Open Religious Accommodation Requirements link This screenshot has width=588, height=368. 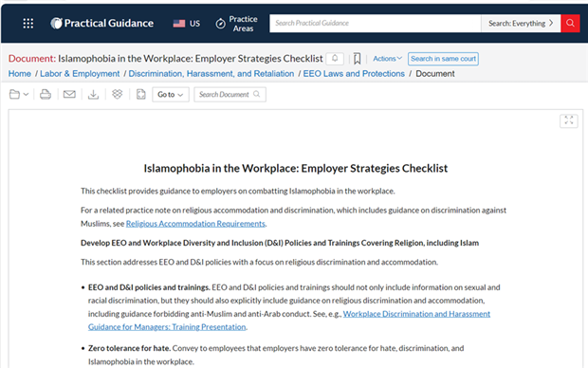pos(195,224)
